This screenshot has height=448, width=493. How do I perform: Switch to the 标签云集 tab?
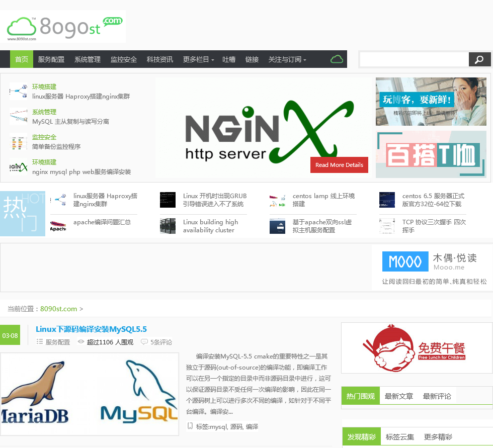pos(399,437)
